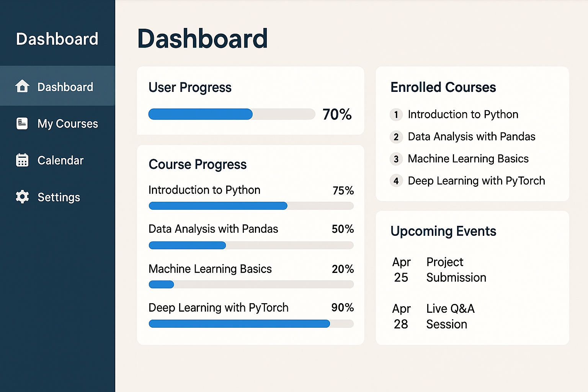The height and width of the screenshot is (392, 588).
Task: Click the Machine Learning Basics 20% progress bar
Action: click(251, 284)
